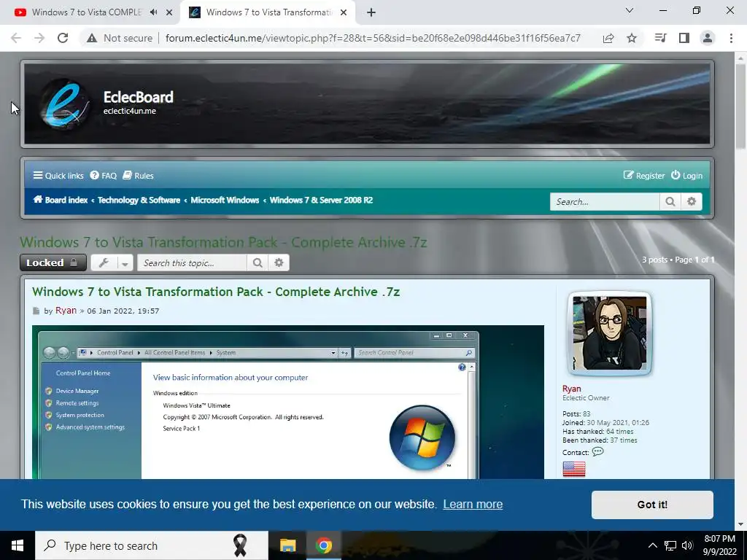Viewport: 747px width, 560px height.
Task: Open the post title link
Action: pyautogui.click(x=216, y=292)
